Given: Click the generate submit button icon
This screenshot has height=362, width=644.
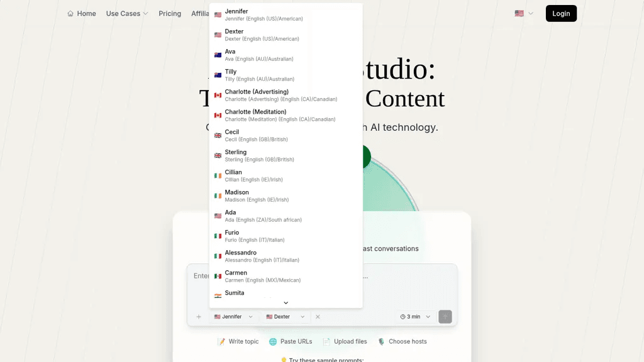Looking at the screenshot, I should coord(445,317).
